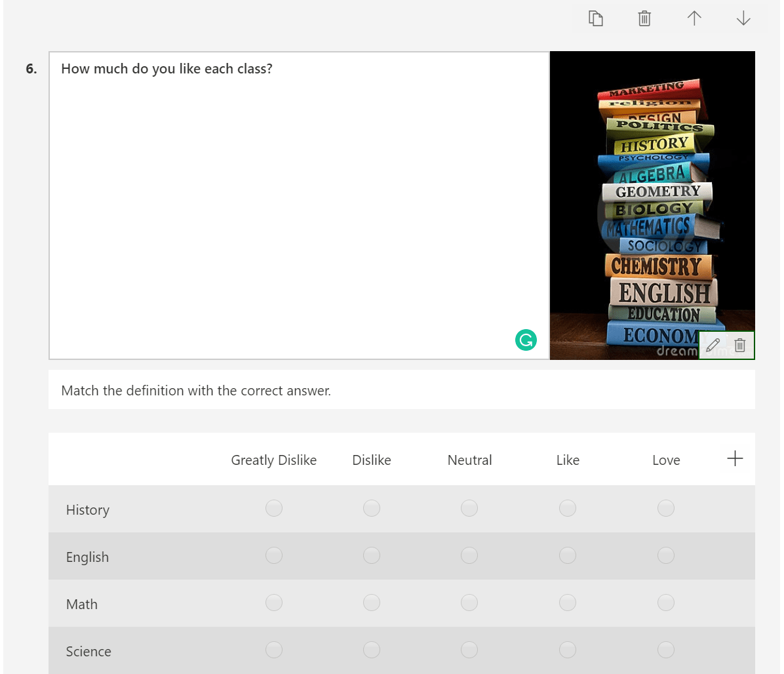
Task: Move question up with the up arrow
Action: [694, 18]
